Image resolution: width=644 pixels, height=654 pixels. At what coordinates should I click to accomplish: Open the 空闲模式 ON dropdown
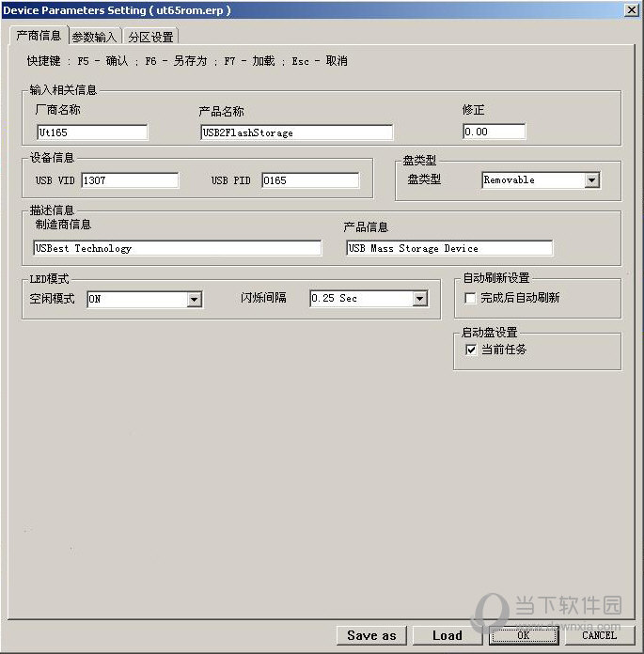click(x=145, y=299)
